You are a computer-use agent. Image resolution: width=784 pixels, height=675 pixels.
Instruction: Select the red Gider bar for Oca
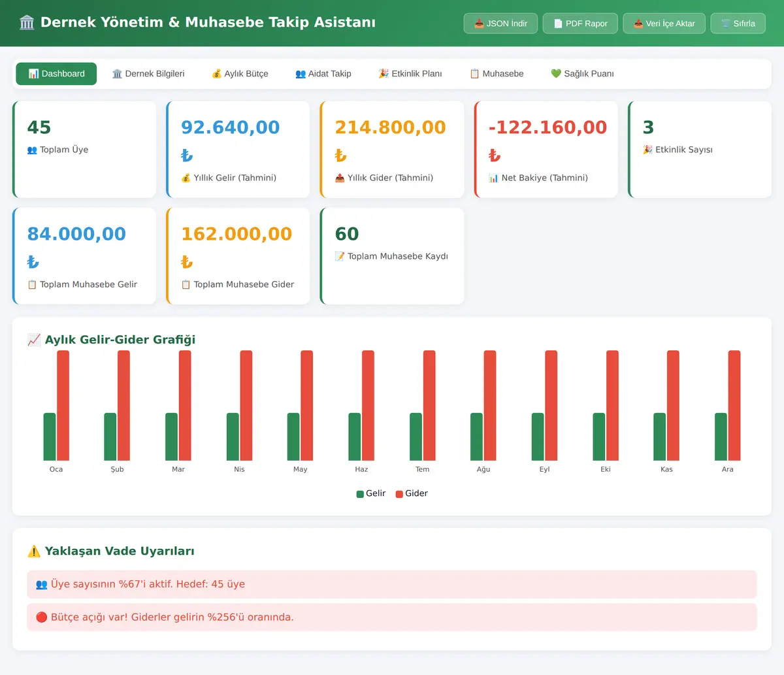click(x=63, y=405)
